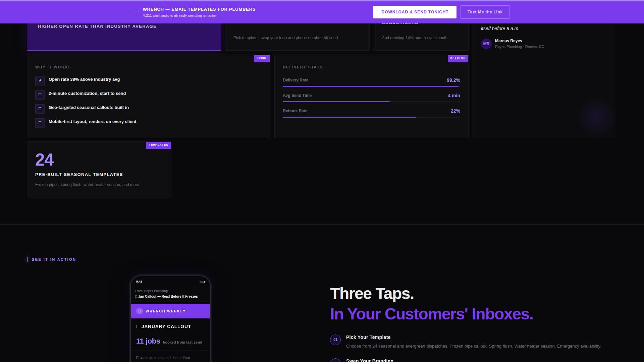Click the From: Reyes Plumbing sender line
Image resolution: width=644 pixels, height=362 pixels.
[151, 291]
